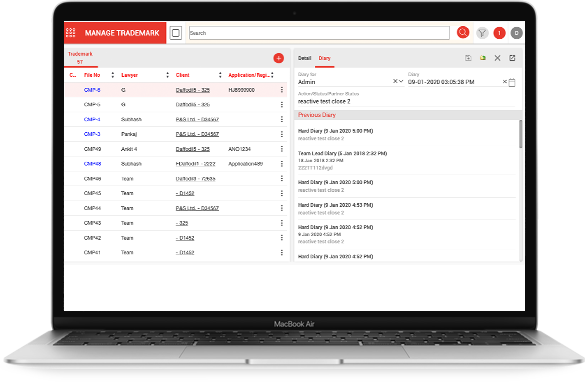The width and height of the screenshot is (585, 382).
Task: Open detail panel in new window icon
Action: tap(512, 58)
